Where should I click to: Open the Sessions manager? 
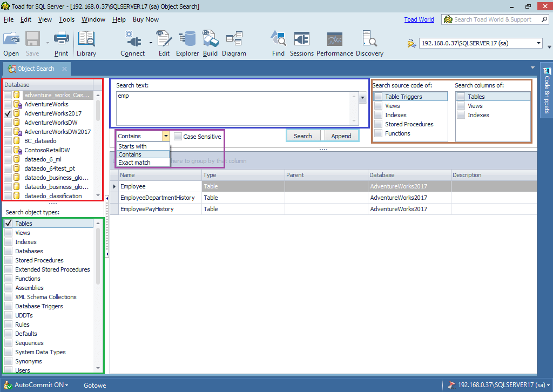(x=301, y=43)
